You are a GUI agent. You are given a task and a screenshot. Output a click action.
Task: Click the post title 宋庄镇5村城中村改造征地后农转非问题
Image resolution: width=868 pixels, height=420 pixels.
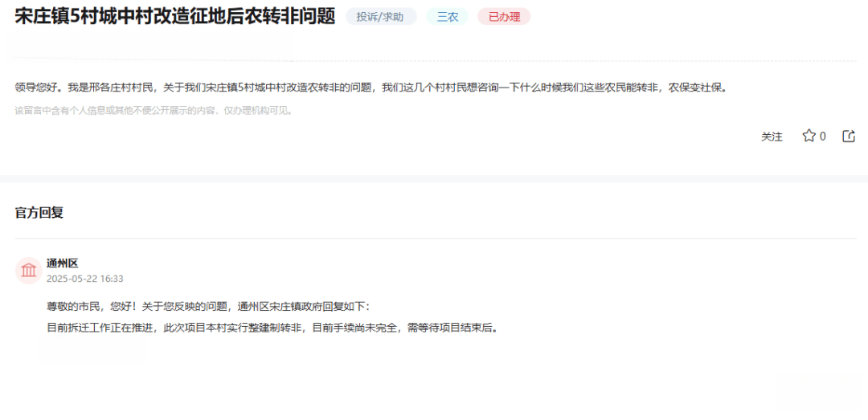point(175,17)
